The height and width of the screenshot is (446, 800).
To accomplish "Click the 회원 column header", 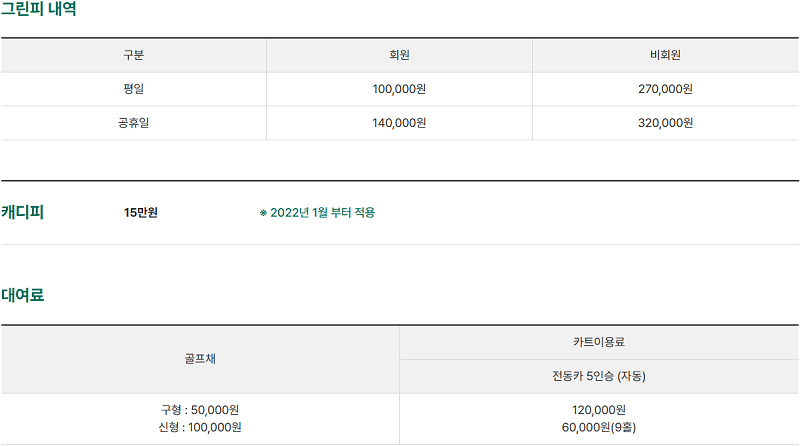I will pyautogui.click(x=399, y=55).
